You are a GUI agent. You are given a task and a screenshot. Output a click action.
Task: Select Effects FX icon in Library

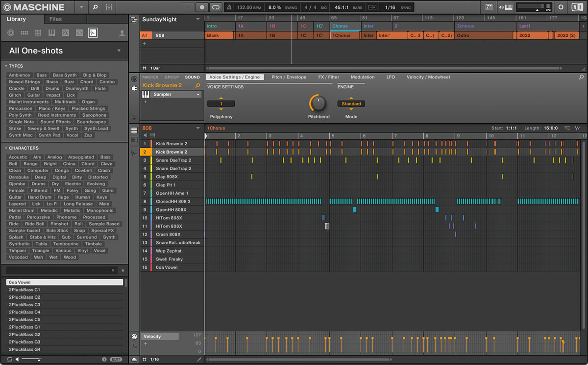point(65,33)
